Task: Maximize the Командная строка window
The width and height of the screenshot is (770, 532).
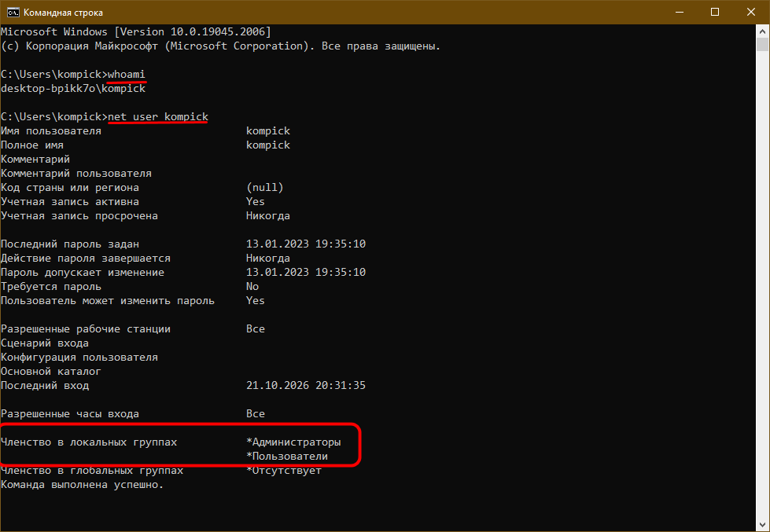Action: point(715,13)
